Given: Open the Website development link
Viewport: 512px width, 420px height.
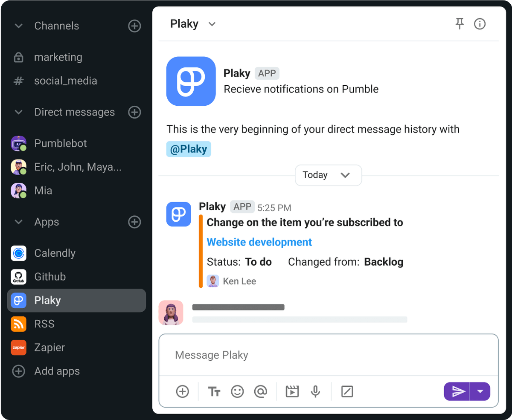Looking at the screenshot, I should (x=259, y=242).
